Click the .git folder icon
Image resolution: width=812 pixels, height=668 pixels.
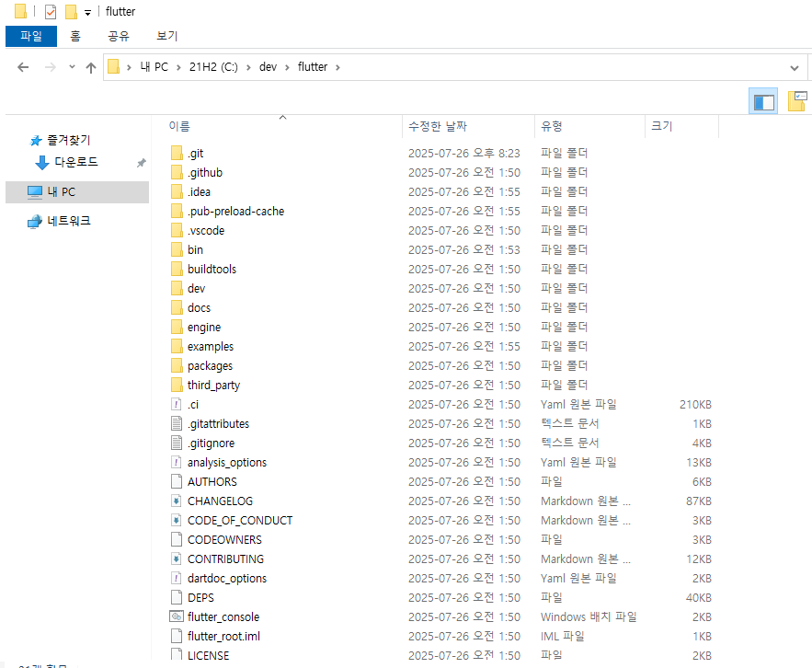coord(177,153)
